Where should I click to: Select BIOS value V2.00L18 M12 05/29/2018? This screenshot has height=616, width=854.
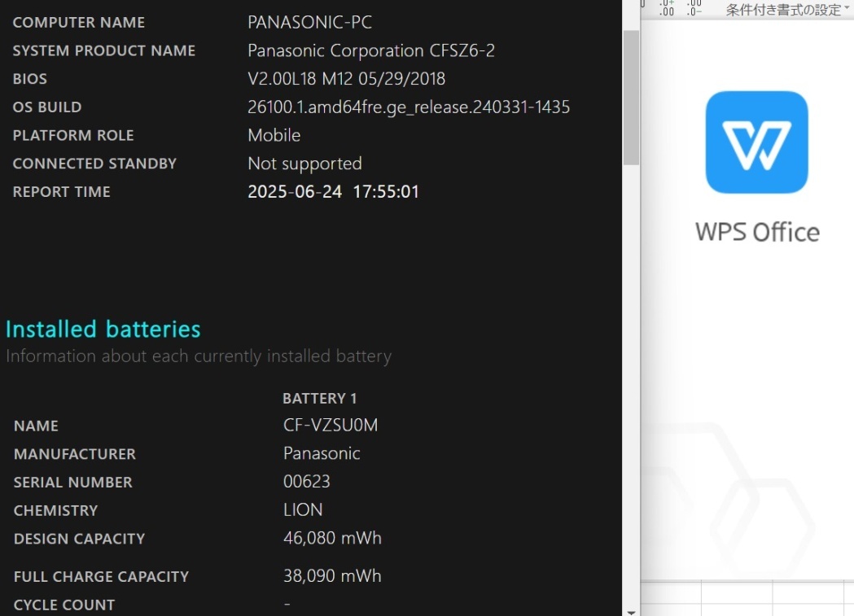pos(346,79)
